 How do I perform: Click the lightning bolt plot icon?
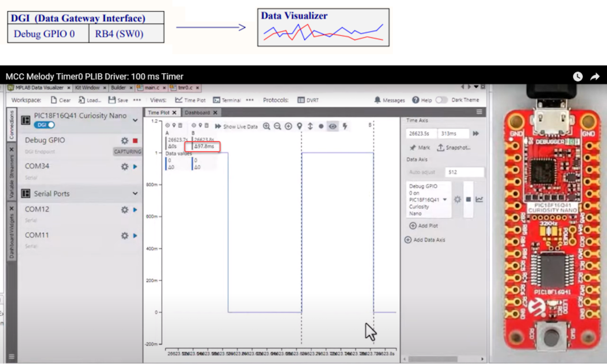(x=345, y=126)
